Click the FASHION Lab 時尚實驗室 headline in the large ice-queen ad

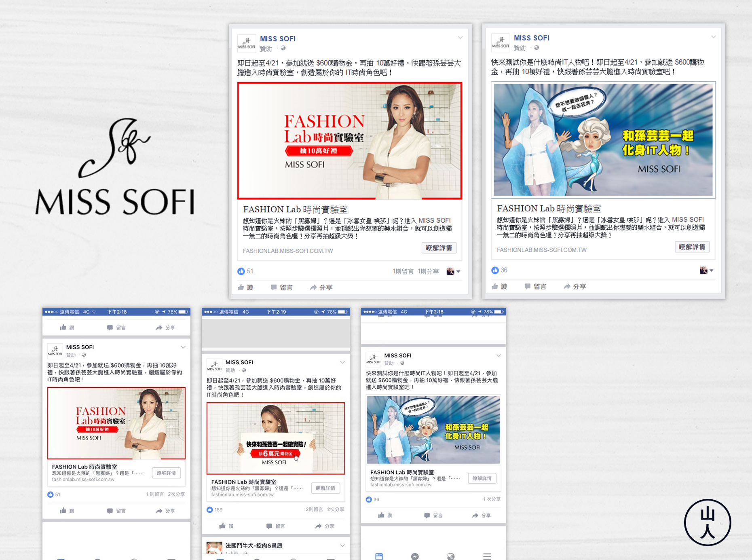(x=549, y=209)
